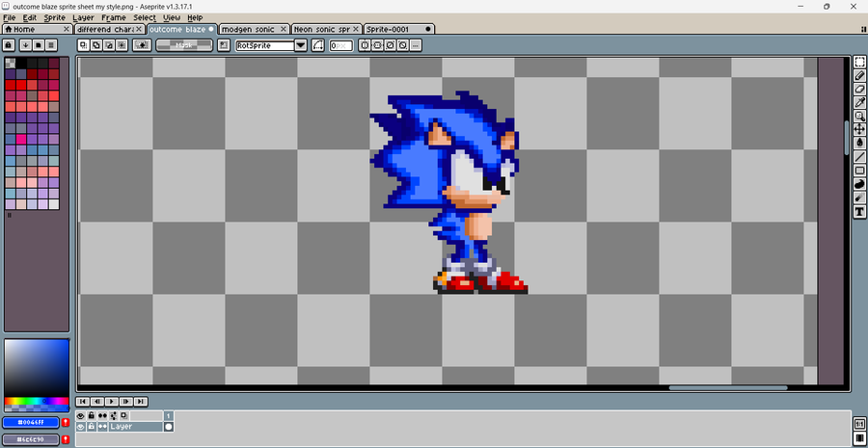Click the sort palette down-arrow button

click(x=25, y=45)
